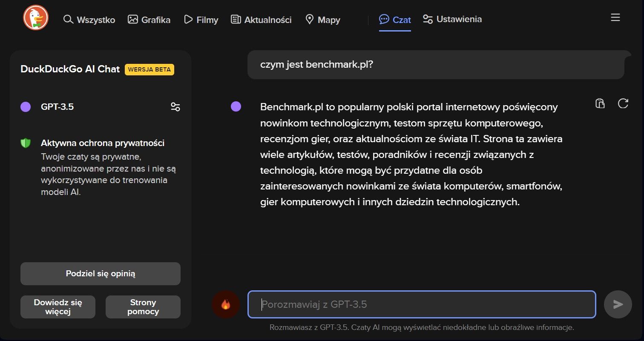Click the GPT-3.5 model name in sidebar
This screenshot has width=644, height=341.
click(57, 107)
